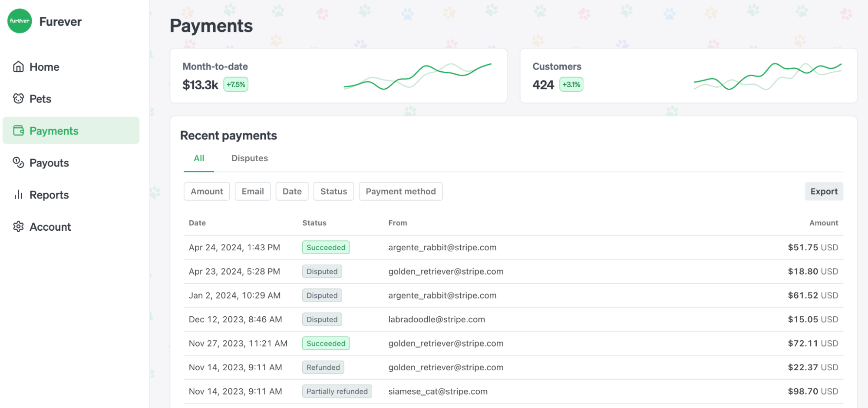
Task: Open Payouts page label
Action: point(49,163)
